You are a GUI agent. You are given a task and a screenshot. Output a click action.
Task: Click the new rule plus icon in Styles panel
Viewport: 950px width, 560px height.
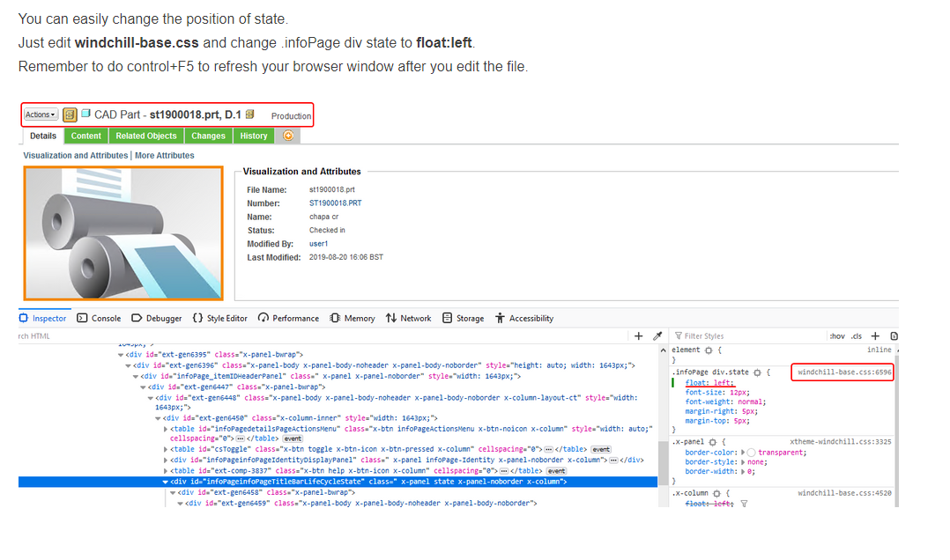875,335
